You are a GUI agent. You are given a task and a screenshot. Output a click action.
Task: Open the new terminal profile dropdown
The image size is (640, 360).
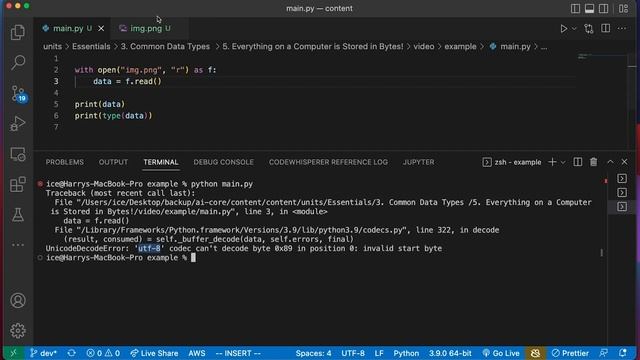click(563, 162)
